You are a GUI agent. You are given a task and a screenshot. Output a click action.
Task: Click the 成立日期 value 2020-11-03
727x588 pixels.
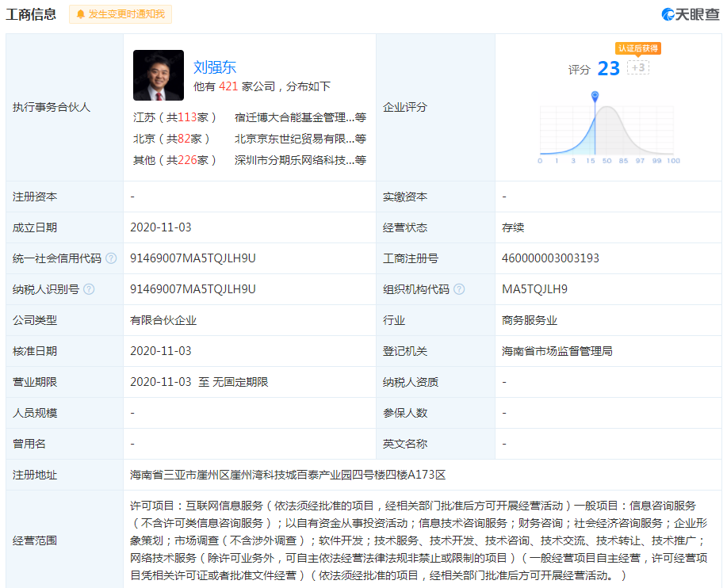click(161, 227)
